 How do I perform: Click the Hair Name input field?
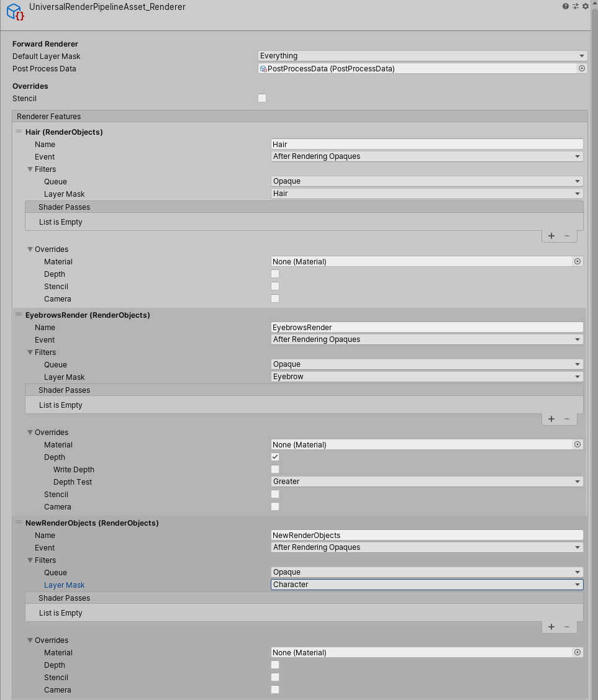(427, 144)
